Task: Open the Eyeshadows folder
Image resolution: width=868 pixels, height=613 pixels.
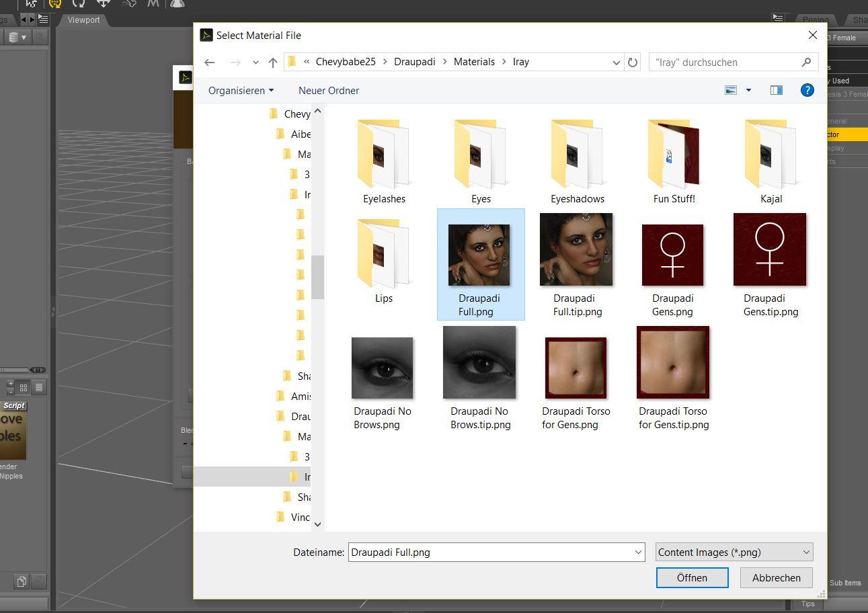Action: pos(578,162)
